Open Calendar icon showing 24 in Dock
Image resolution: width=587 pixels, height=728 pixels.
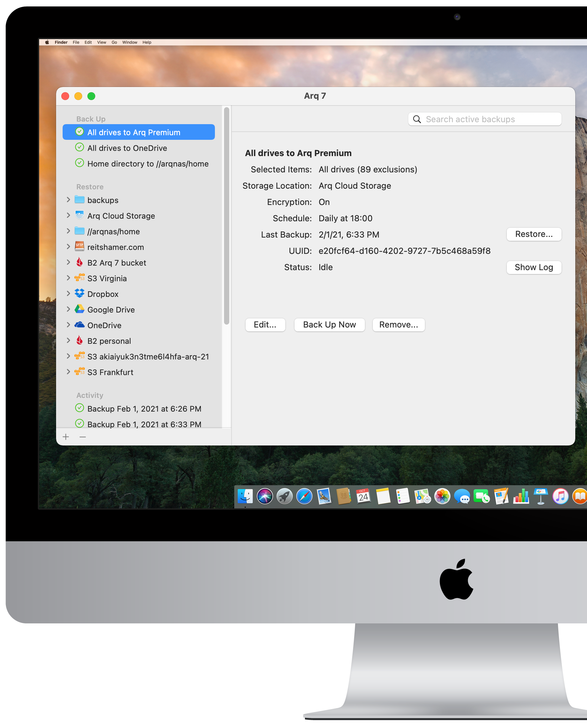click(364, 496)
